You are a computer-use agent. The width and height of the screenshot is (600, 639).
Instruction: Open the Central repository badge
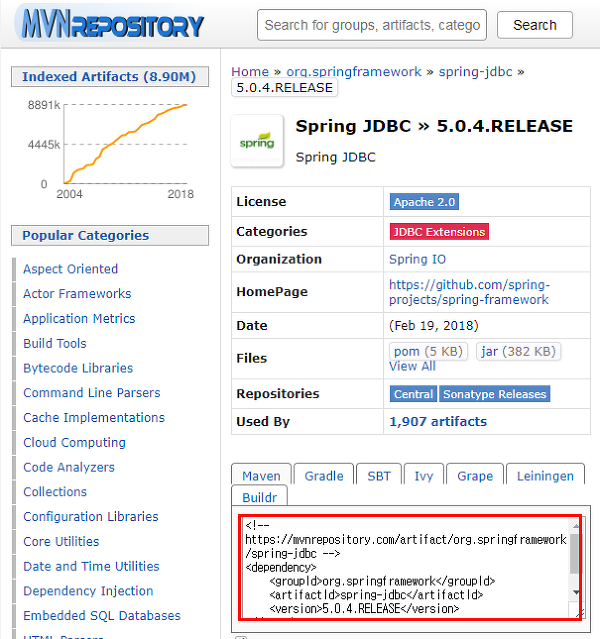413,394
